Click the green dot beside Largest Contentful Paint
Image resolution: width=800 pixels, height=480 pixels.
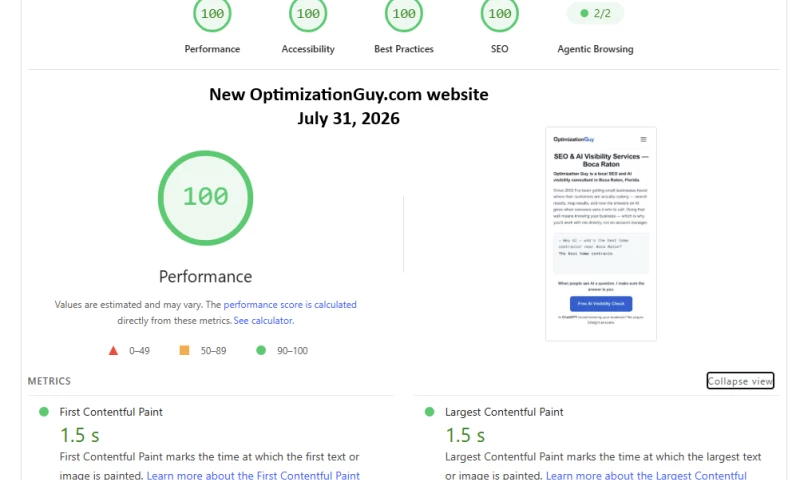[430, 412]
